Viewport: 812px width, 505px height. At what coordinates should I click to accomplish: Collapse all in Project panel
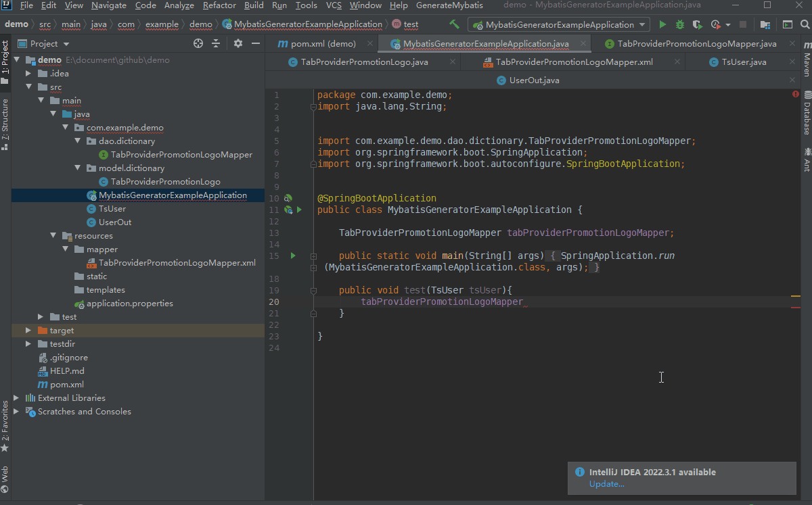pos(216,43)
